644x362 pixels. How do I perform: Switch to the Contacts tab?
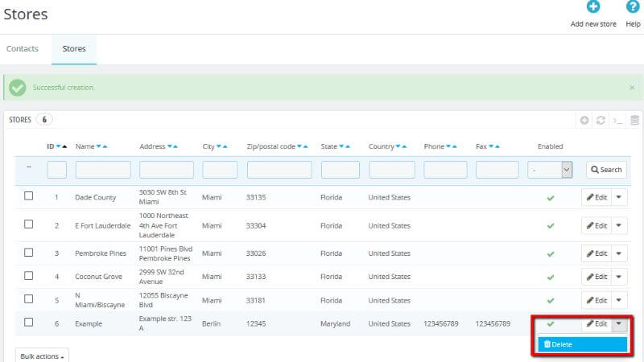point(23,49)
